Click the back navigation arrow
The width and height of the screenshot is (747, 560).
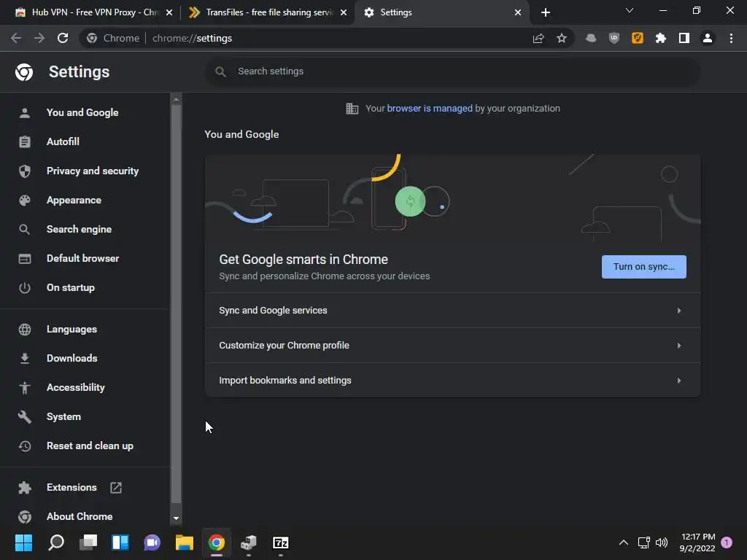16,38
